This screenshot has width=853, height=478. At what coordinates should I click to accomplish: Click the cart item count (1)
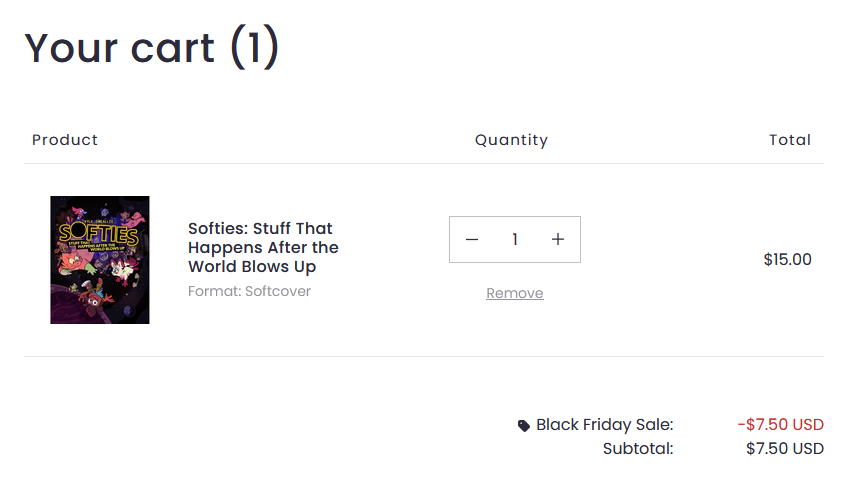click(255, 47)
